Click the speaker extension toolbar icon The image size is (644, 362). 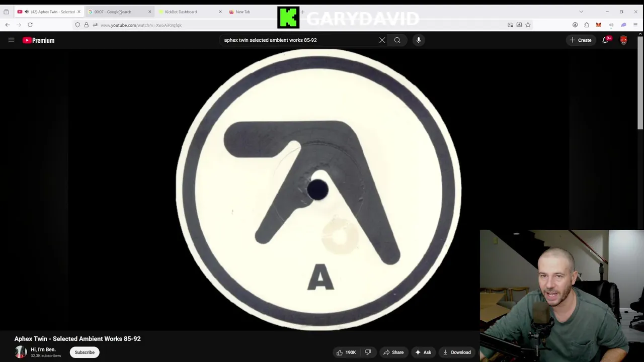click(x=611, y=25)
